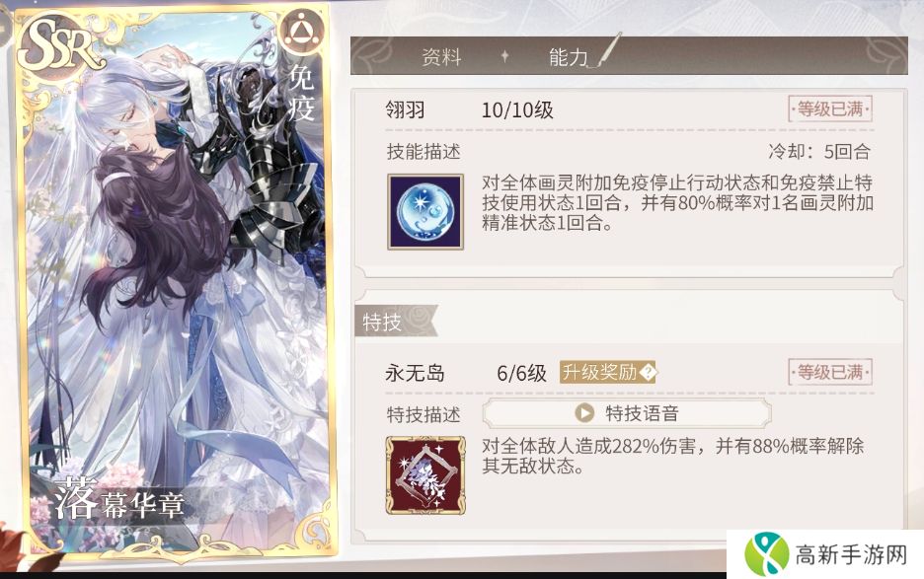Open the 升级奖励 upgrade rewards
This screenshot has width=924, height=579.
click(607, 372)
